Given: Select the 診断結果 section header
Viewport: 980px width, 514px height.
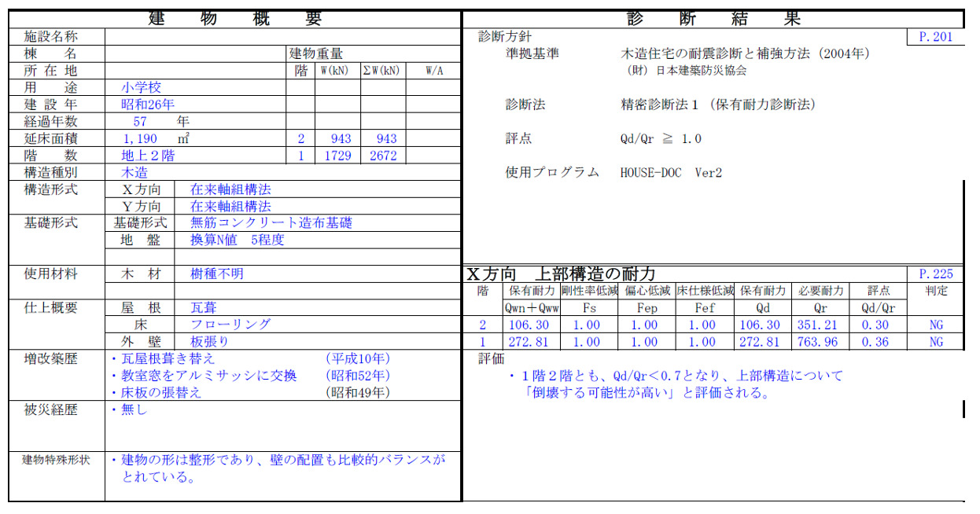Looking at the screenshot, I should 714,17.
